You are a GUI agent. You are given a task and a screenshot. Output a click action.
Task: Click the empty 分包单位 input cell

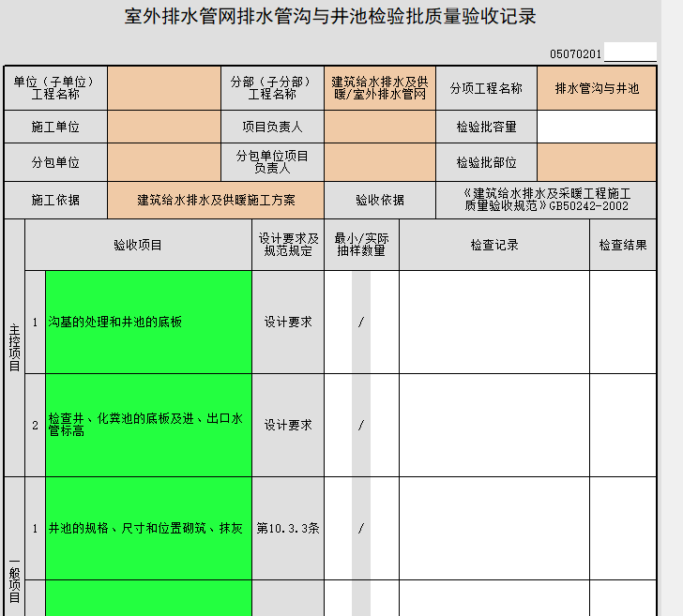163,162
